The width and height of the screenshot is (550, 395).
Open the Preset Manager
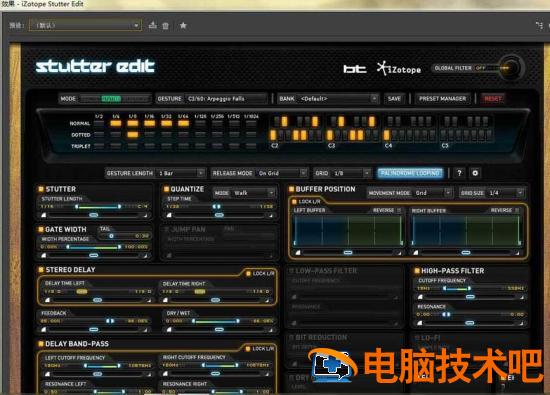click(442, 99)
